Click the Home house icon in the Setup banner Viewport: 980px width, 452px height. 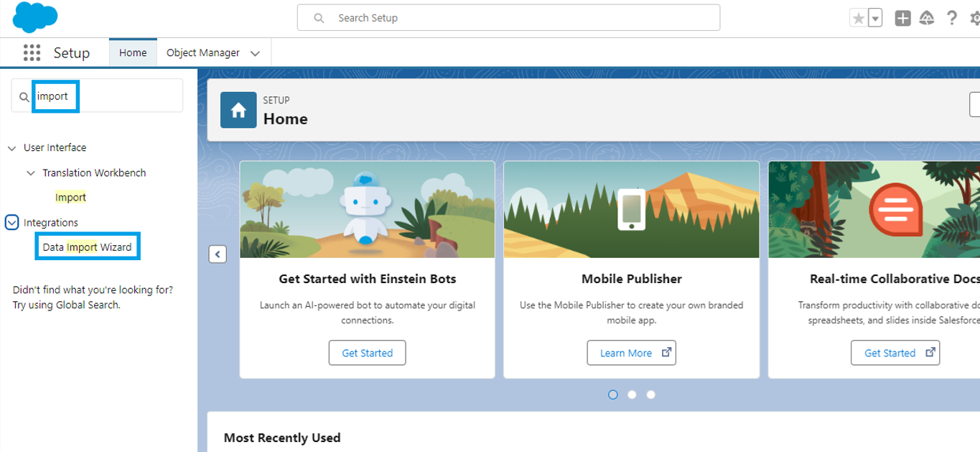click(x=238, y=110)
